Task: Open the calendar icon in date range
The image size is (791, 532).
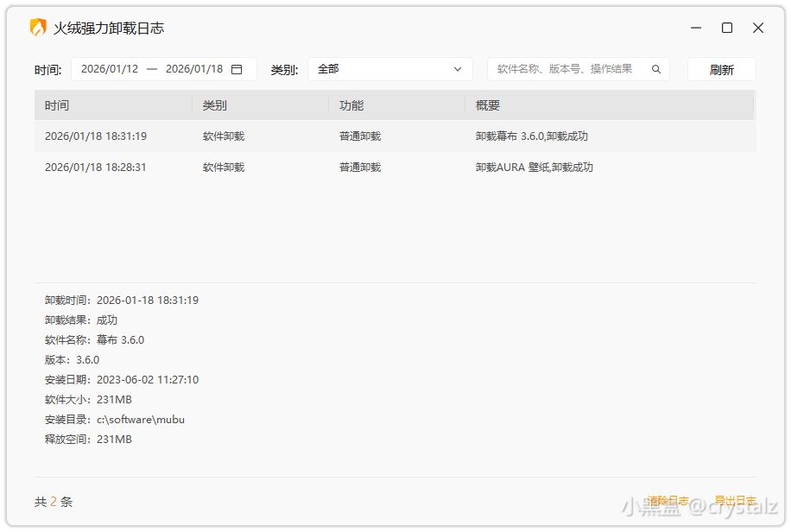Action: [x=237, y=69]
